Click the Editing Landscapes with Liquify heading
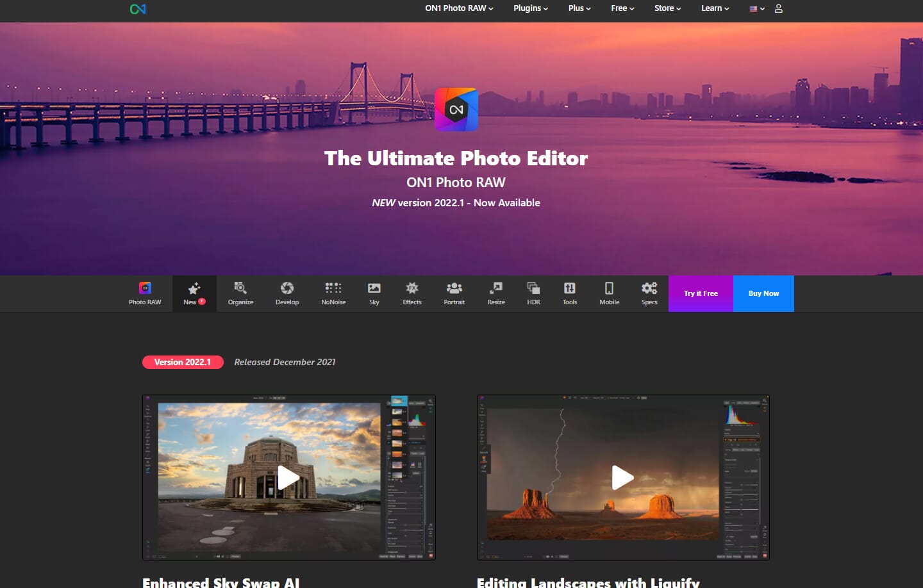923x588 pixels. pos(588,582)
